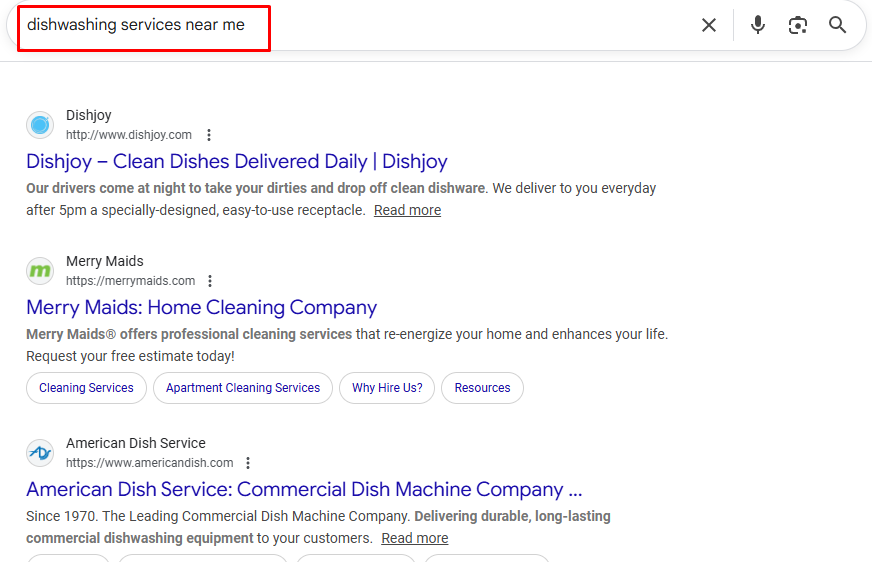This screenshot has height=562, width=872.
Task: Open American Dish Service result title
Action: pos(304,489)
